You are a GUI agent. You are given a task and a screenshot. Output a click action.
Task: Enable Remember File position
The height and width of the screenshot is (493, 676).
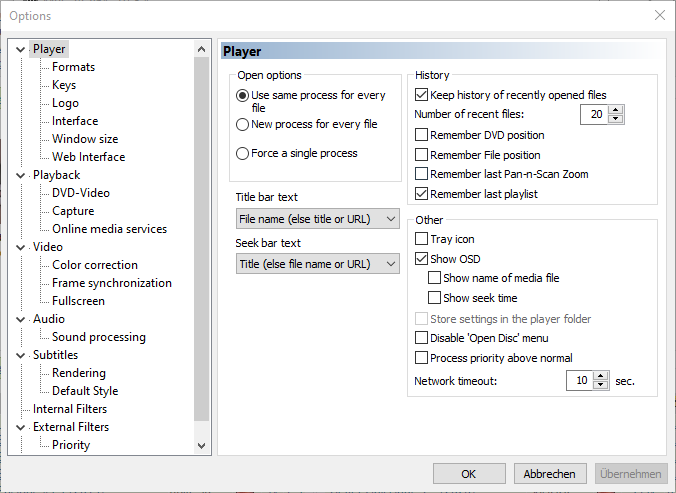point(422,155)
